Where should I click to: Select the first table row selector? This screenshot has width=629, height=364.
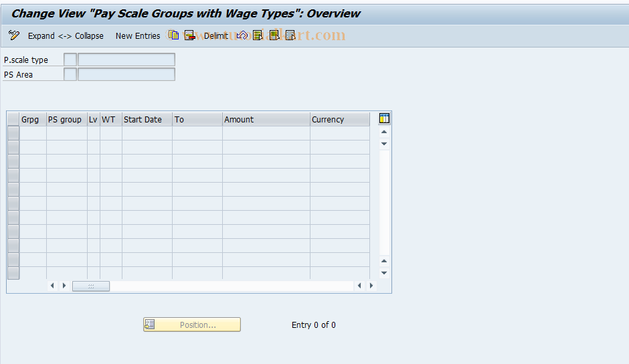coord(13,133)
